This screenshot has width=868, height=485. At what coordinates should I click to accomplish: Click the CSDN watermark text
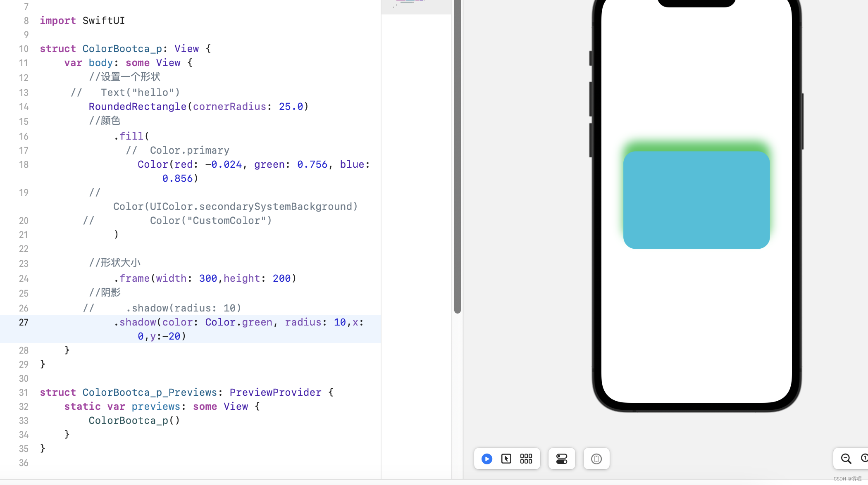[x=847, y=479]
